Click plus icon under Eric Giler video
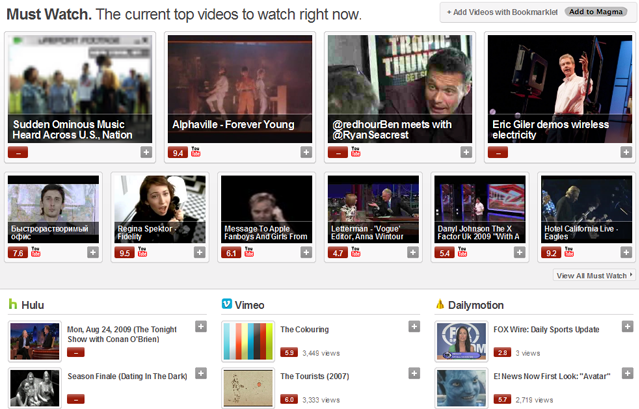Image resolution: width=639 pixels, height=409 pixels. 626,152
